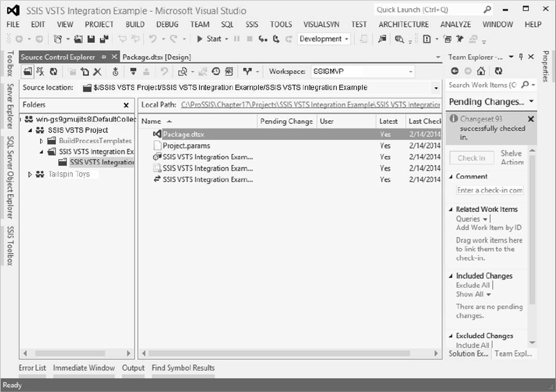Click the Check Out for Edit icon
The image size is (556, 392).
tap(133, 72)
